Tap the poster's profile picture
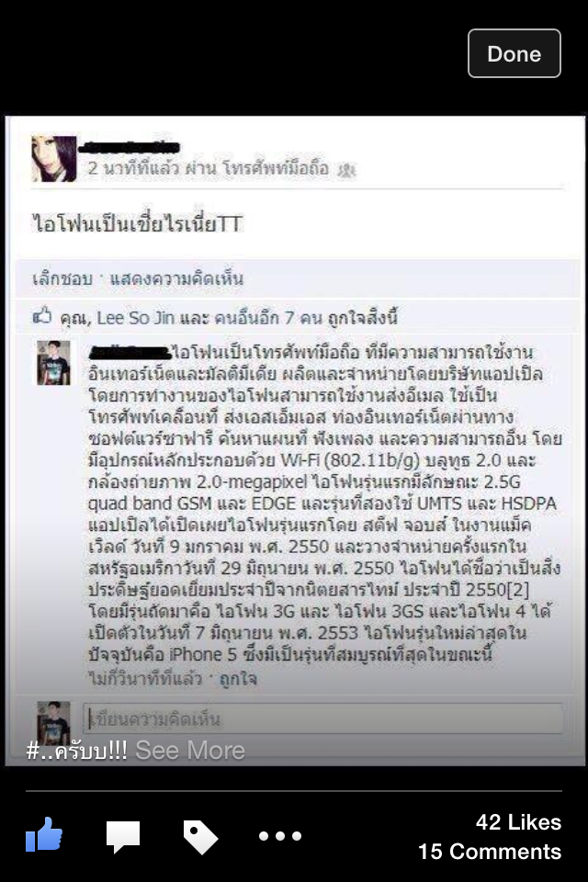 tap(53, 159)
